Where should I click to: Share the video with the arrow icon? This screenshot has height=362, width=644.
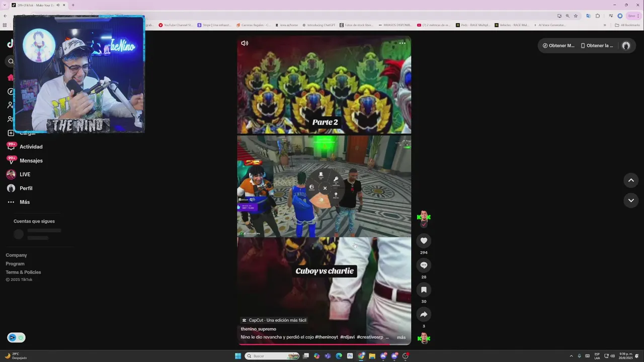point(424,314)
